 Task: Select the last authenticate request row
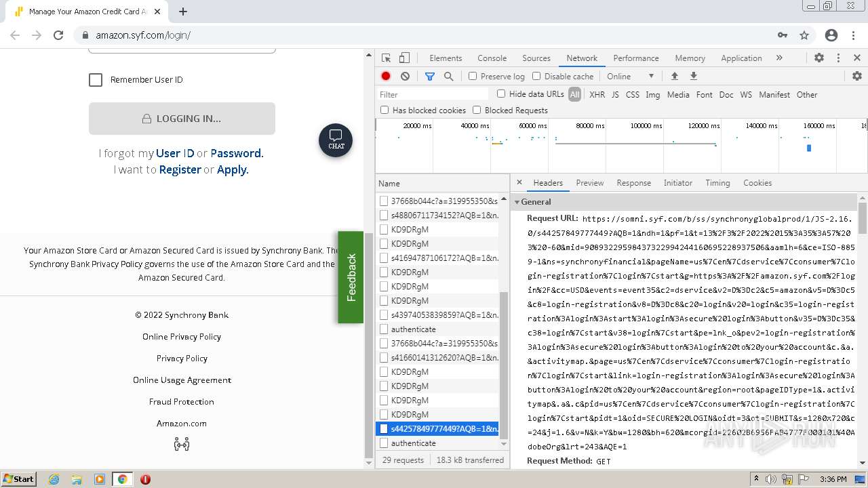click(x=438, y=443)
